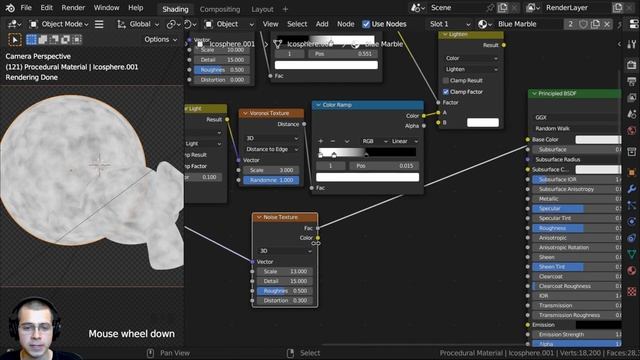Collapse the Principled BSDF node
640x360 pixels.
point(534,93)
